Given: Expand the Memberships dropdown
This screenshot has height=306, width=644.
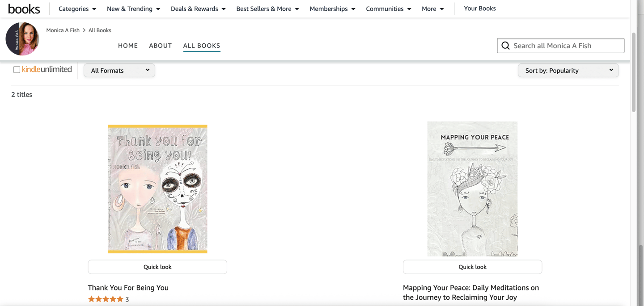Looking at the screenshot, I should (332, 9).
